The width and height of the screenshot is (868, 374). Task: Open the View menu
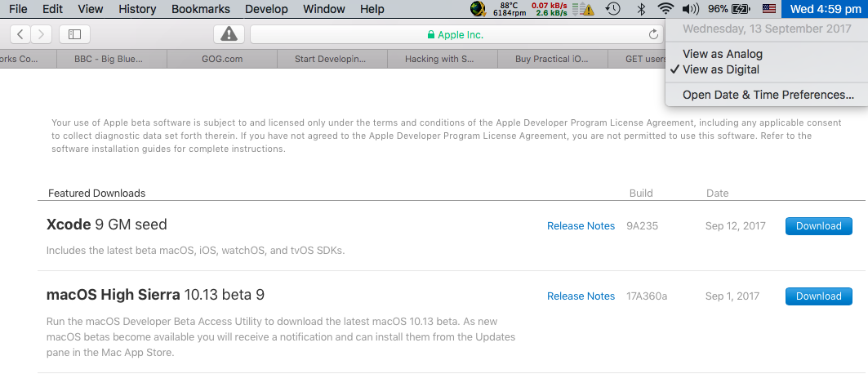pos(91,9)
